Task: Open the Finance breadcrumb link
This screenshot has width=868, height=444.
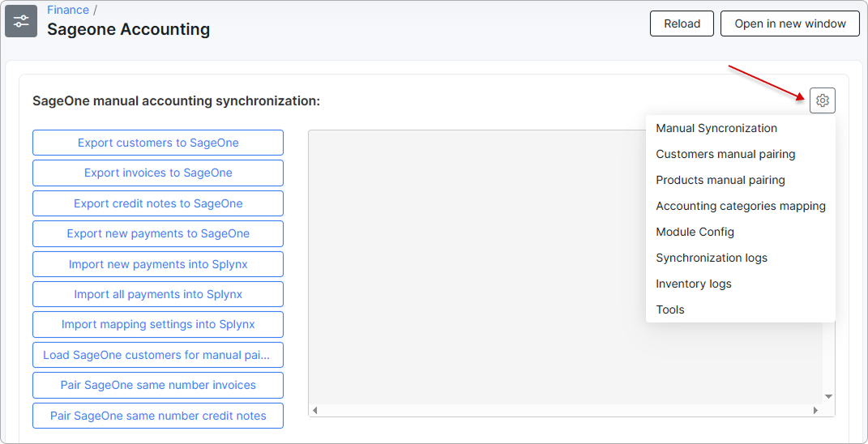Action: tap(68, 10)
